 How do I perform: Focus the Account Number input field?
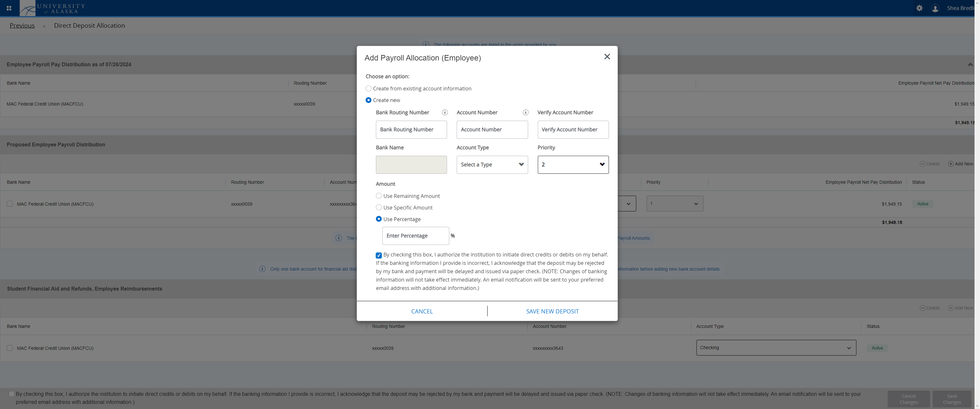492,130
